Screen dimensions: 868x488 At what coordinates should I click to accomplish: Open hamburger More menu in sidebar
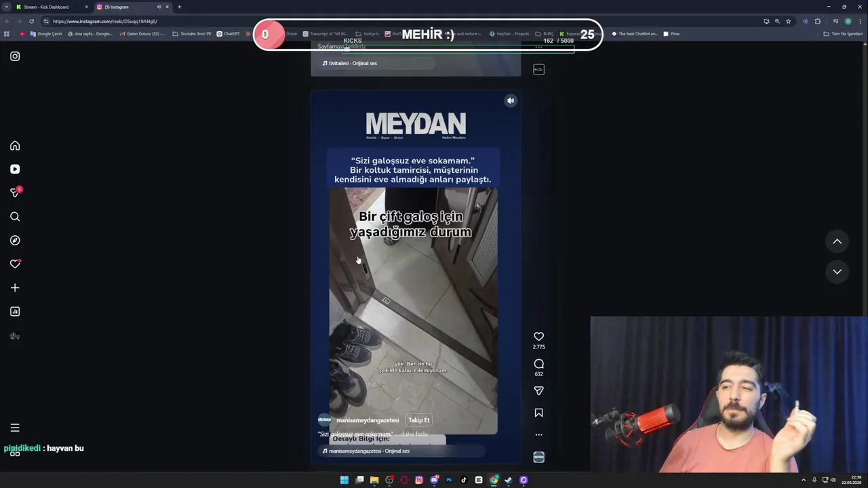pos(15,428)
